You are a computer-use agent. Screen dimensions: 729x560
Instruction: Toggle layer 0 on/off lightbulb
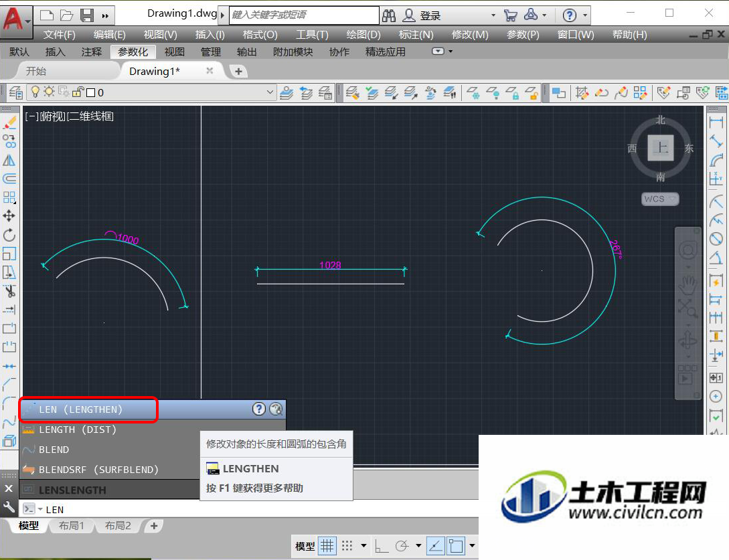[35, 92]
